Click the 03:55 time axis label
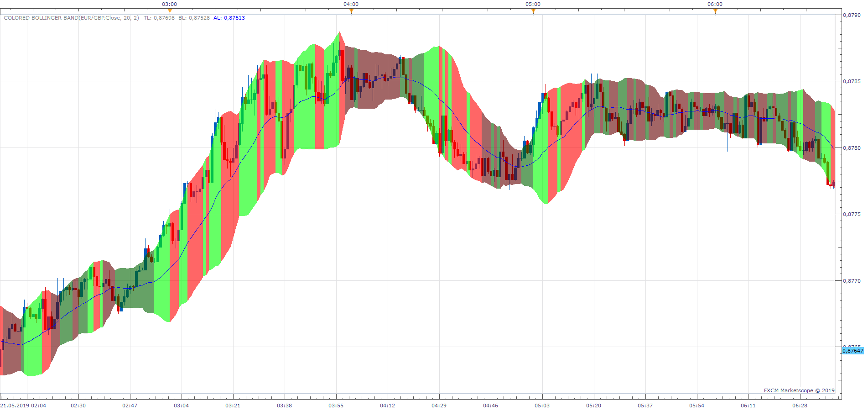 coord(336,406)
